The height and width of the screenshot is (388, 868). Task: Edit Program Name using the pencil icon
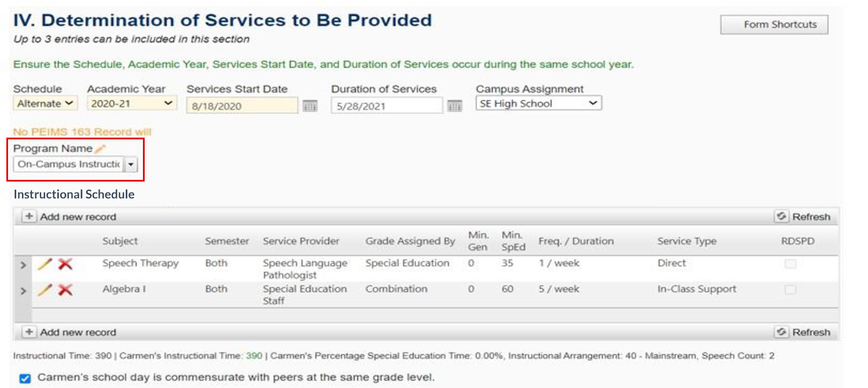[x=100, y=148]
